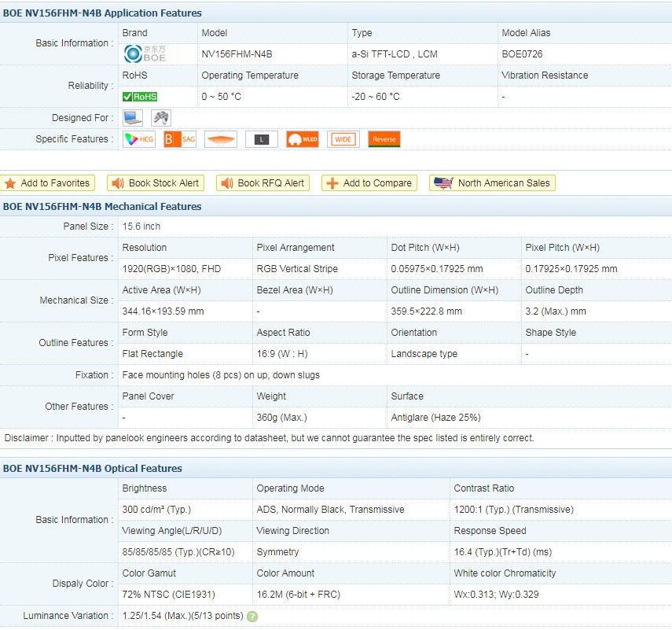
Task: Click the 'Bezel Area (W×H)' column header
Action: [x=295, y=290]
